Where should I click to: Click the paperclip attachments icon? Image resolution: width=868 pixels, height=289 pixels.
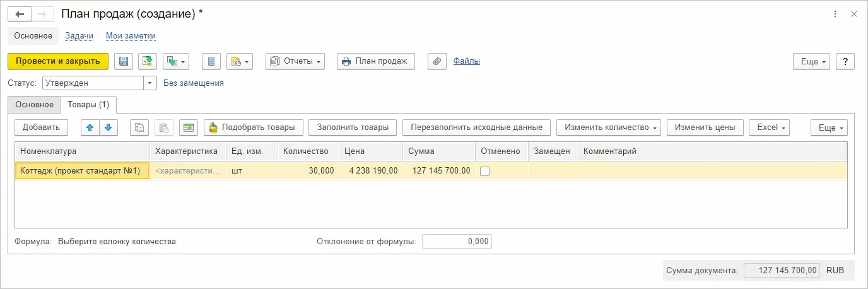point(437,61)
